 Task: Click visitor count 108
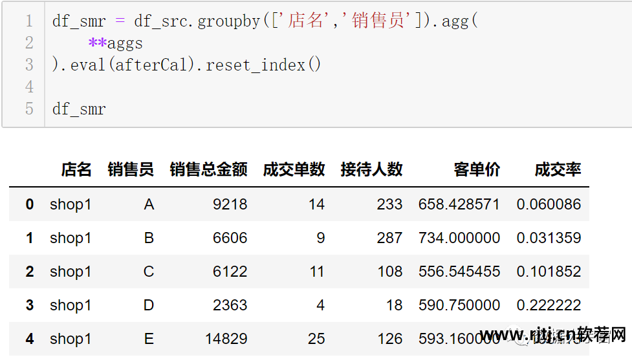tap(390, 272)
